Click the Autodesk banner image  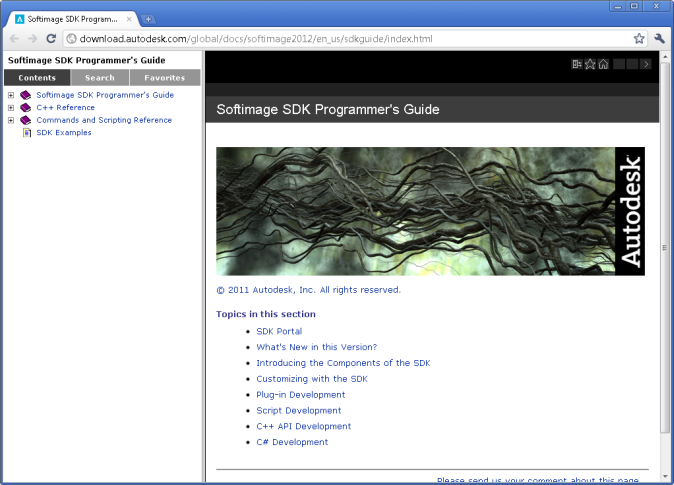coord(430,211)
